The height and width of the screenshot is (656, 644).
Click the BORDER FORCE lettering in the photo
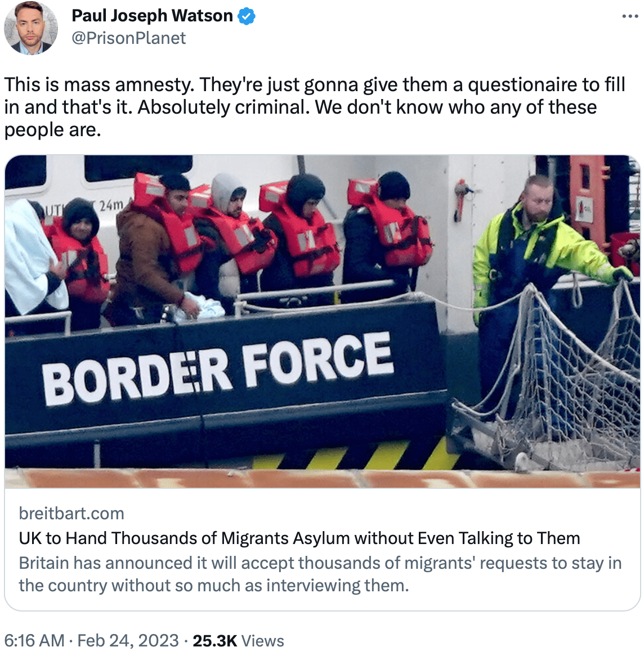(x=218, y=368)
